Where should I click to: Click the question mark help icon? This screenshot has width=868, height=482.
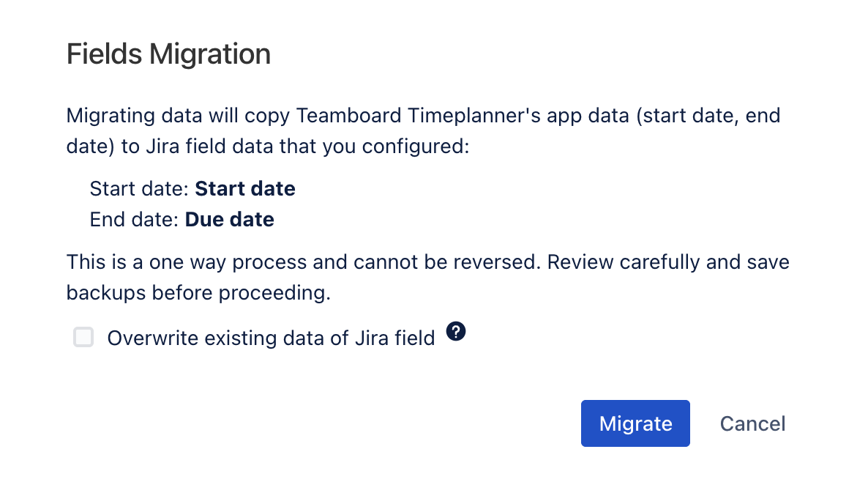(x=456, y=332)
